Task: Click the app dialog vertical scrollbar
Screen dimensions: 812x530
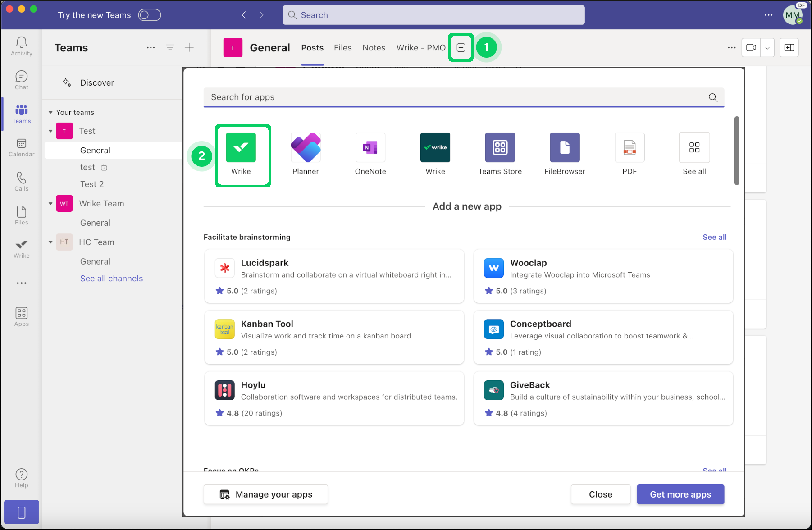Action: [737, 151]
